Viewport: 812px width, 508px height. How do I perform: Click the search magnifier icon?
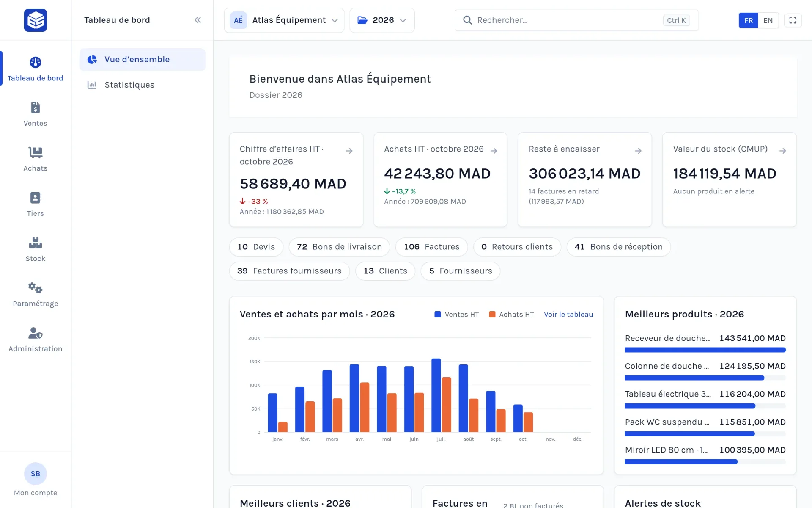click(x=467, y=20)
